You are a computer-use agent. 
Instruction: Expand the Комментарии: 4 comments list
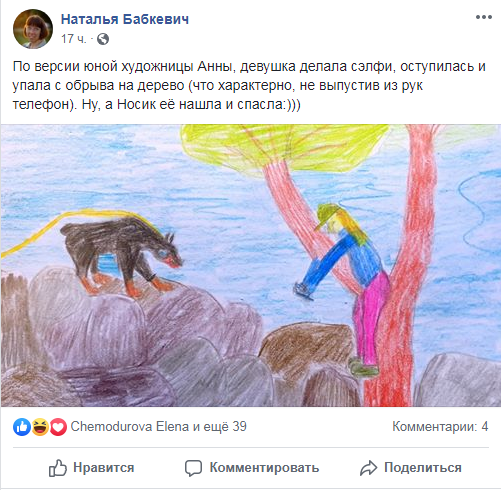click(x=440, y=426)
